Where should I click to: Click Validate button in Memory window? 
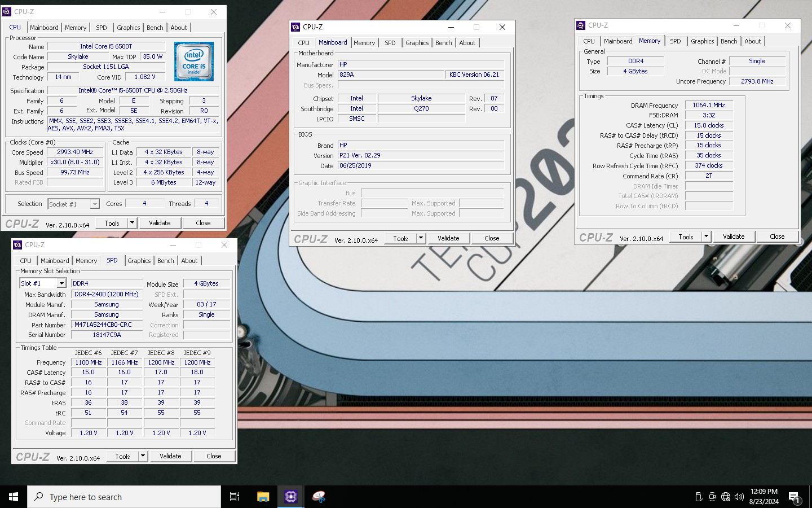(734, 237)
